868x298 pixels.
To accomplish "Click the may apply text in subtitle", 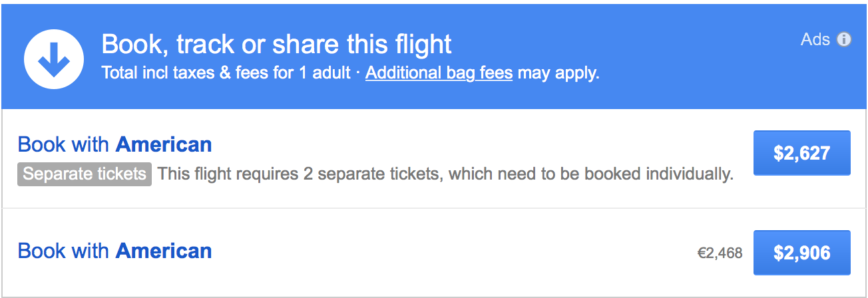I will 558,73.
